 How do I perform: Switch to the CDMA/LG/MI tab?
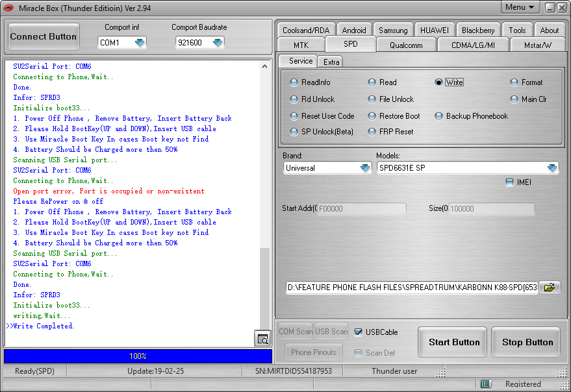click(473, 45)
